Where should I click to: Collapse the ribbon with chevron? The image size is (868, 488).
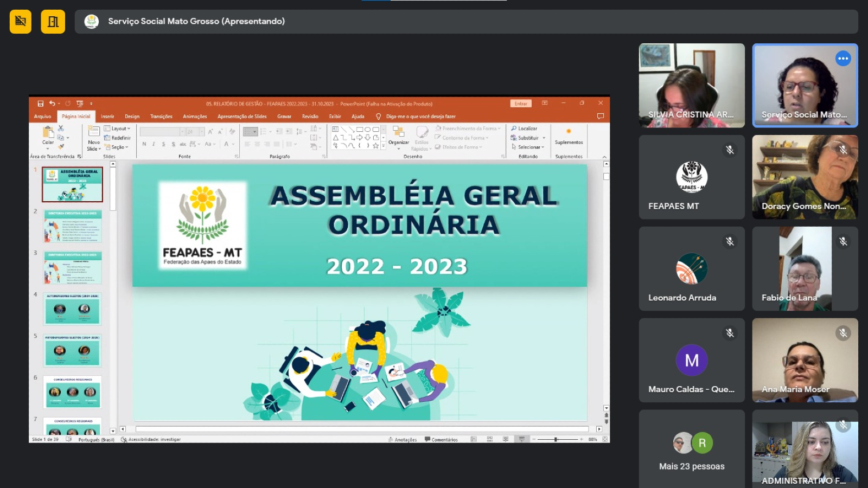[x=604, y=157]
